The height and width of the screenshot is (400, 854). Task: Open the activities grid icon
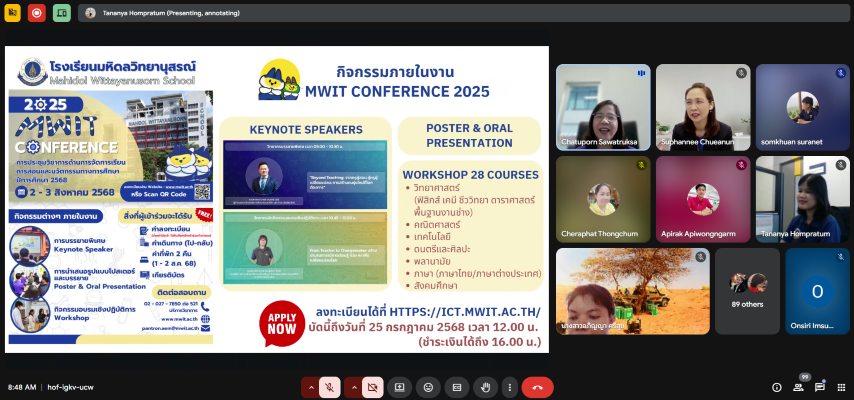pos(841,387)
